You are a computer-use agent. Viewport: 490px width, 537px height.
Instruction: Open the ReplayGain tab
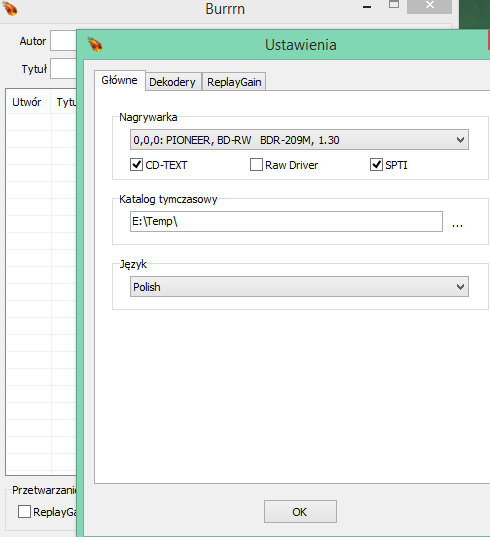[234, 82]
